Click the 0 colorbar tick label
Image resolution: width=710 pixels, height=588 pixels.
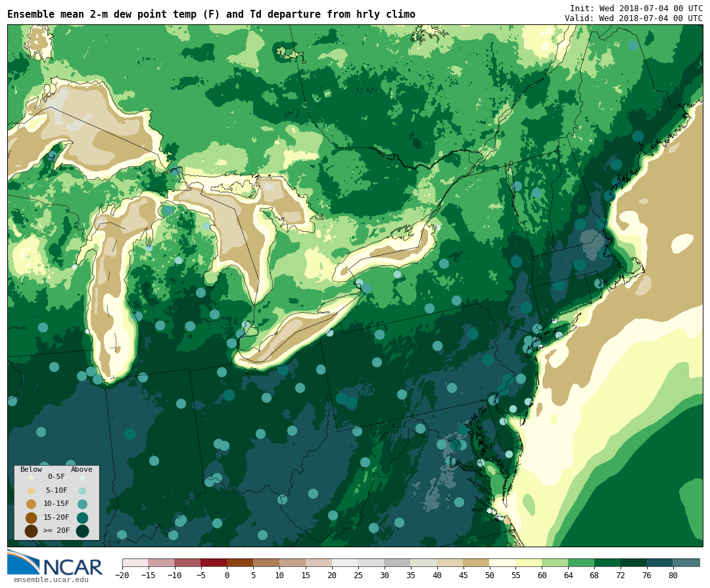click(227, 576)
